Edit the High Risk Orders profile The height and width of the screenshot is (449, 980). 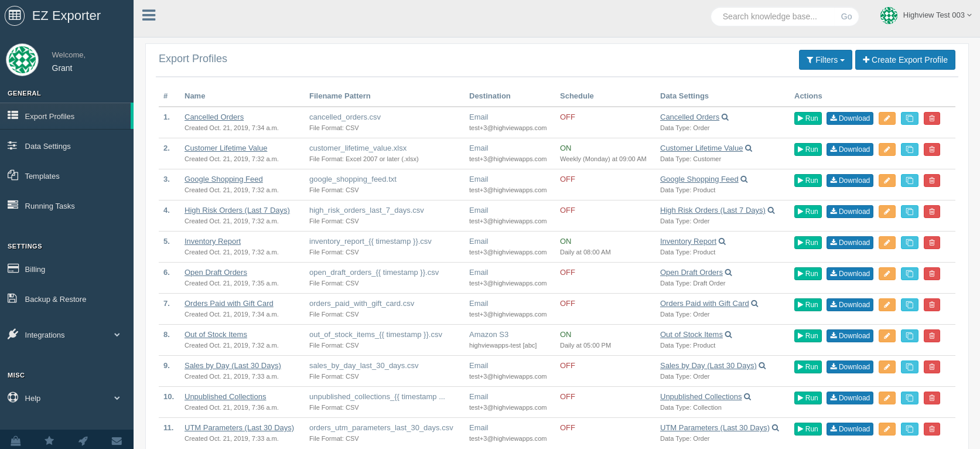click(x=887, y=212)
